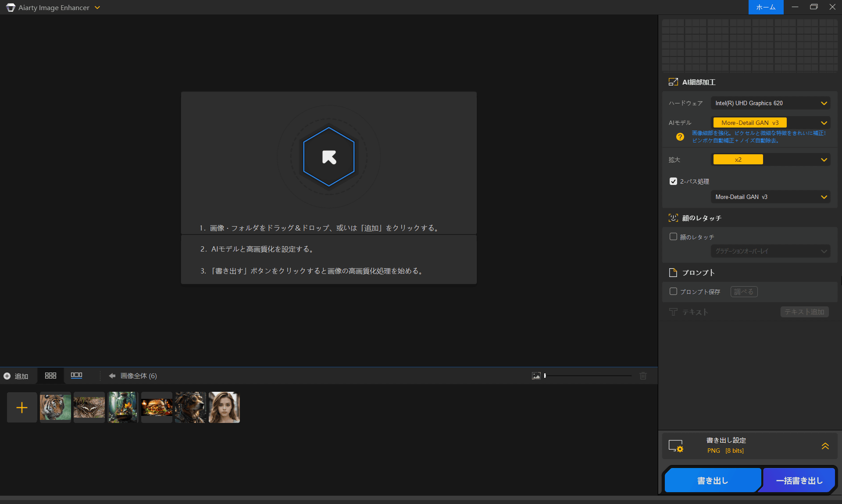
Task: Click the yellow AI model help icon
Action: point(680,137)
